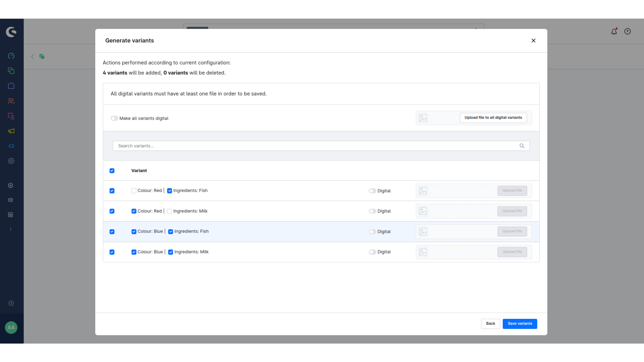Open the notifications bell icon
This screenshot has width=644, height=362.
(614, 32)
